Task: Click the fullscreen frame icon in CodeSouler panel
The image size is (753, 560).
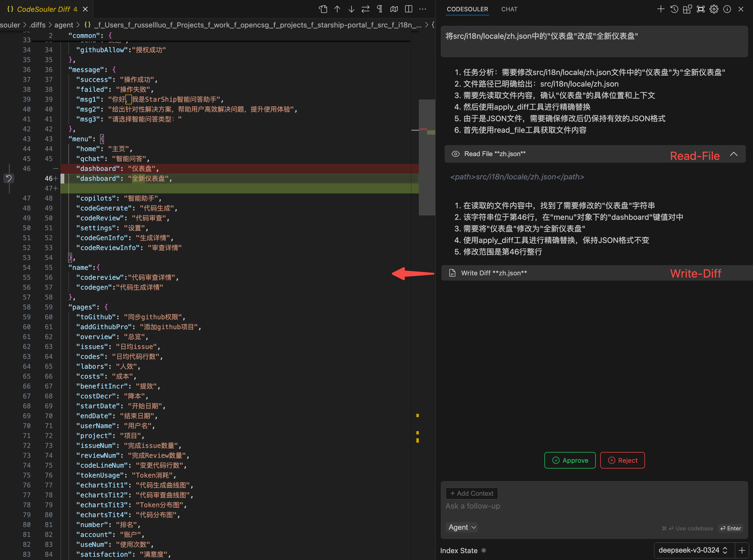Action: pyautogui.click(x=701, y=9)
